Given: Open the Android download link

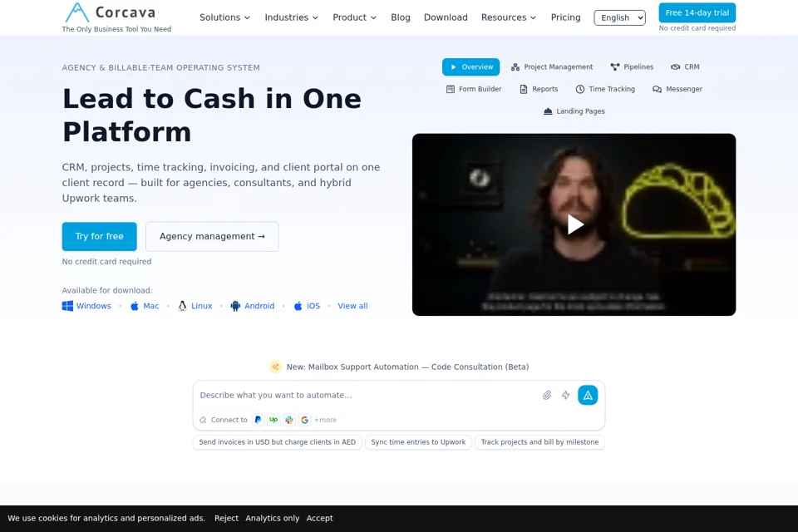Looking at the screenshot, I should tap(253, 306).
